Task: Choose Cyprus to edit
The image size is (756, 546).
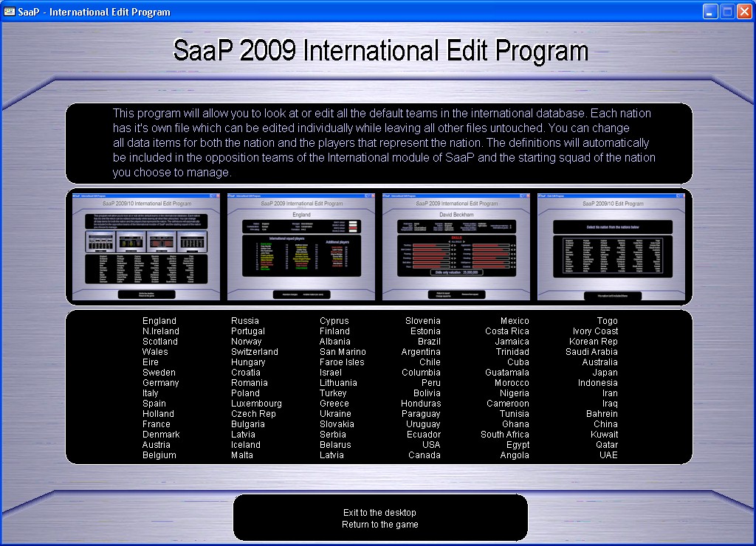Action: 334,320
